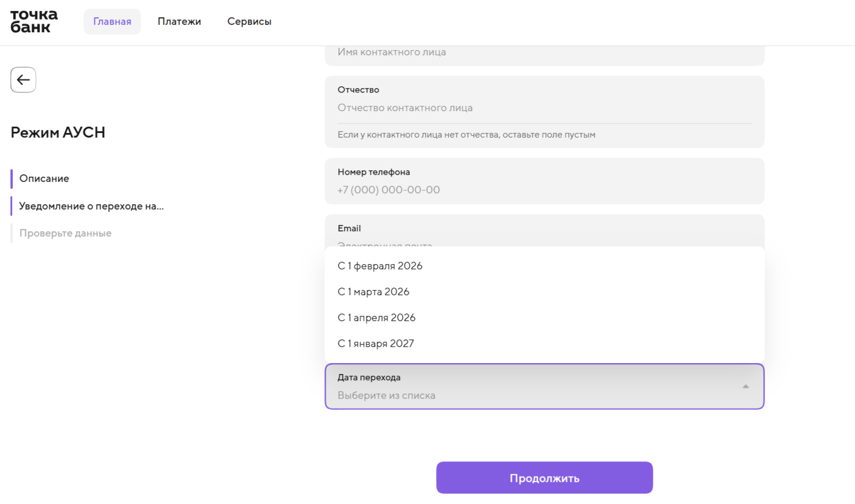Select 'С 1 января 2027' date
855x504 pixels.
click(376, 343)
